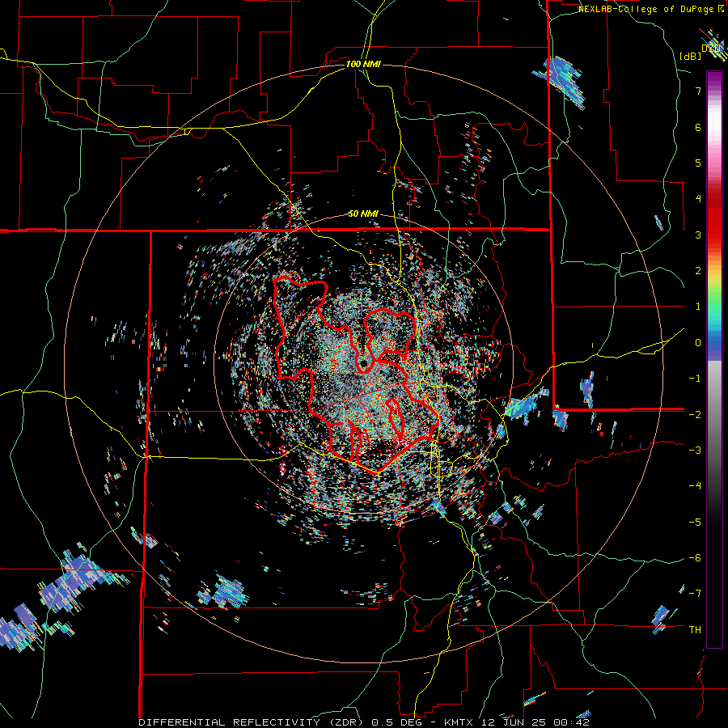This screenshot has width=728, height=728.
Task: Click the '-7' value on color scale
Action: tap(695, 594)
